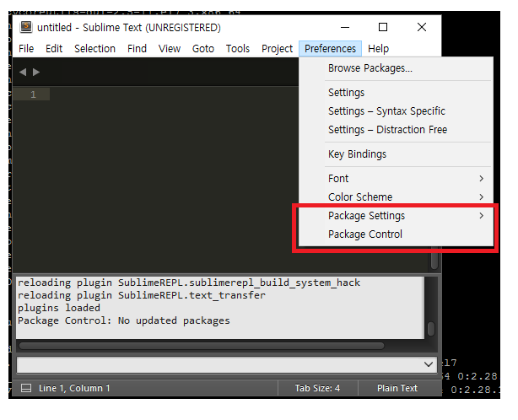Open the Edit menu
Screen dimensions: 518x420
54,49
